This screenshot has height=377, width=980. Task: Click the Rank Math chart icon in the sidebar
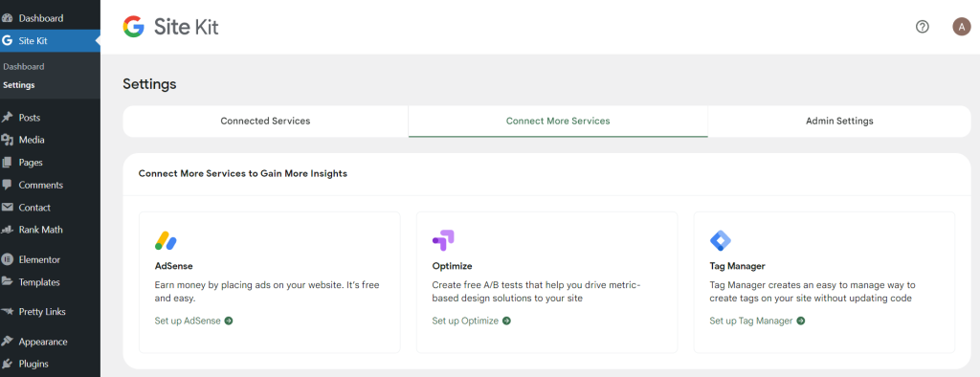[8, 230]
